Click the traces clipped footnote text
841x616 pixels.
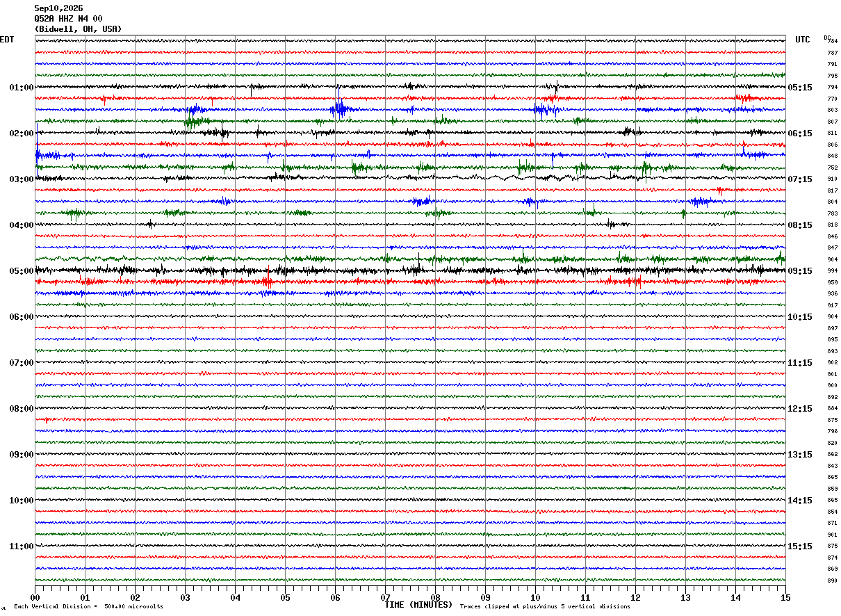545,606
